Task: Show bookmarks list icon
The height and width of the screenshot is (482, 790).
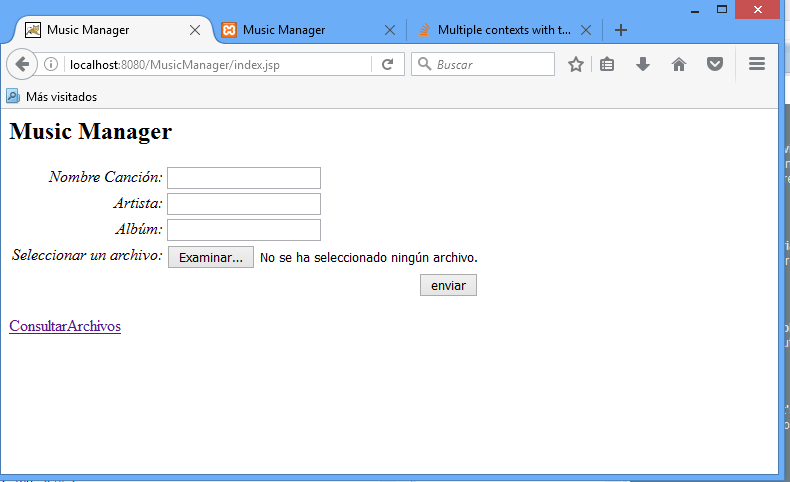Action: (607, 65)
